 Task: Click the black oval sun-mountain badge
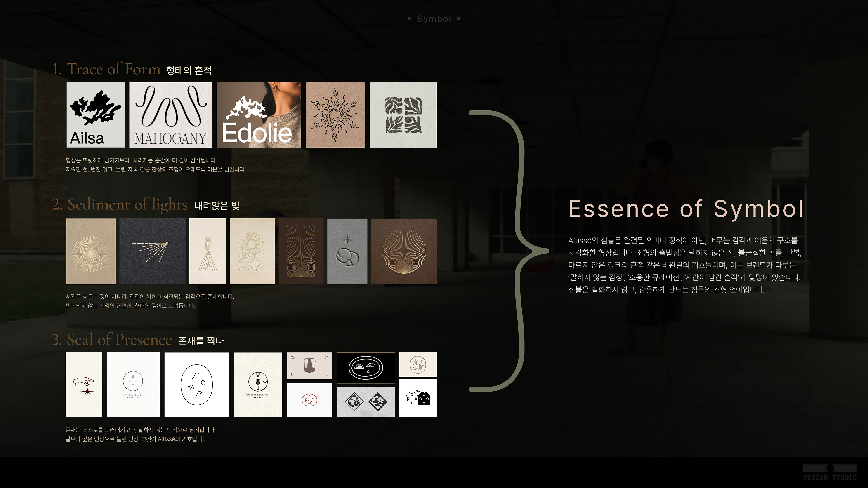point(366,368)
